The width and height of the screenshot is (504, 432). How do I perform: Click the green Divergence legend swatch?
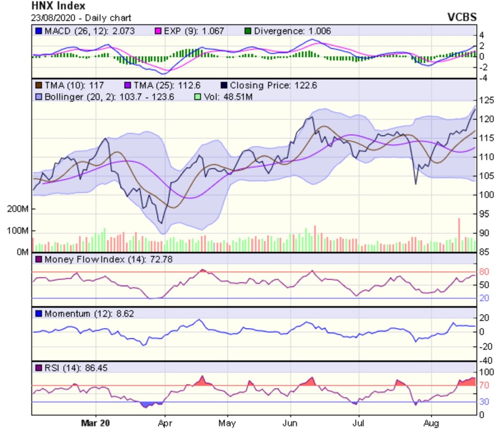pyautogui.click(x=248, y=31)
